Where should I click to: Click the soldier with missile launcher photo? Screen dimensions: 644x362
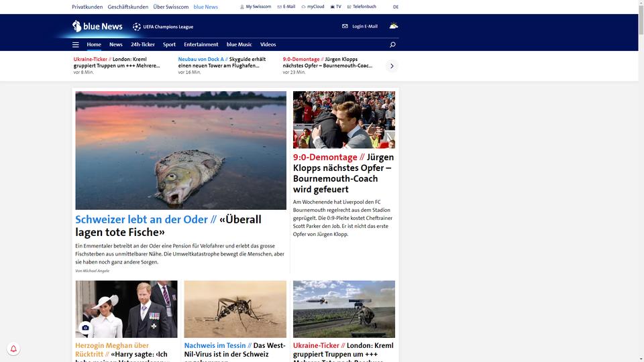click(x=343, y=309)
